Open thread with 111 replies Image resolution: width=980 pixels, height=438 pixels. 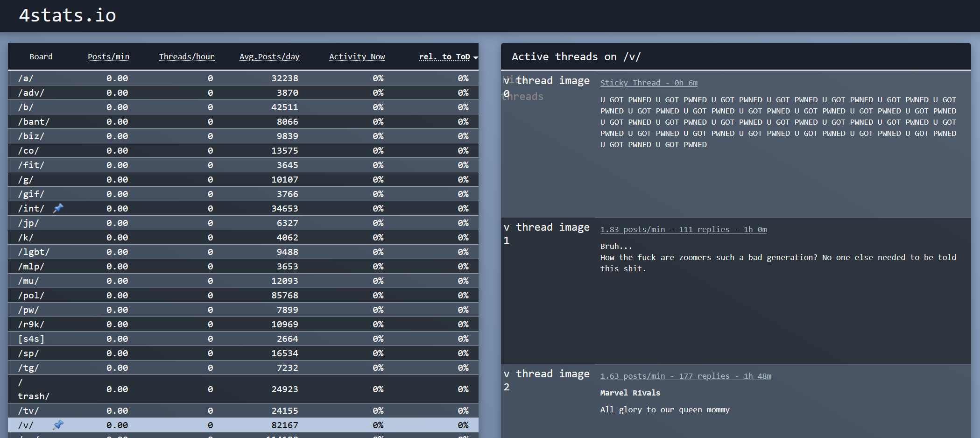(x=683, y=229)
